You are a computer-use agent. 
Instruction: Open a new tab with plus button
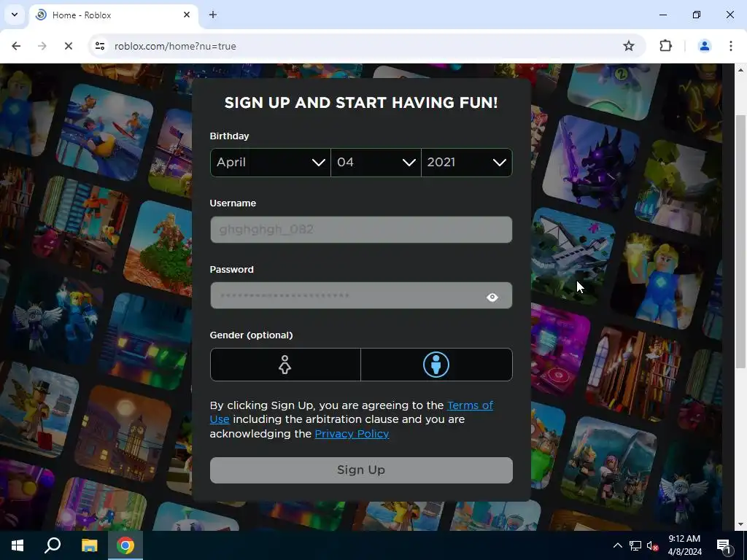(x=213, y=15)
